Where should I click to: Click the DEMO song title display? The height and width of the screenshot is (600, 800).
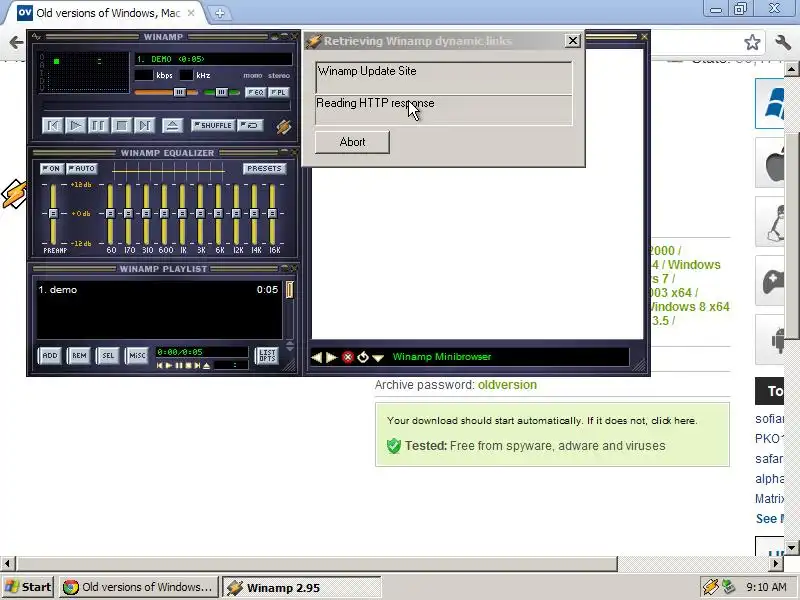pos(213,59)
